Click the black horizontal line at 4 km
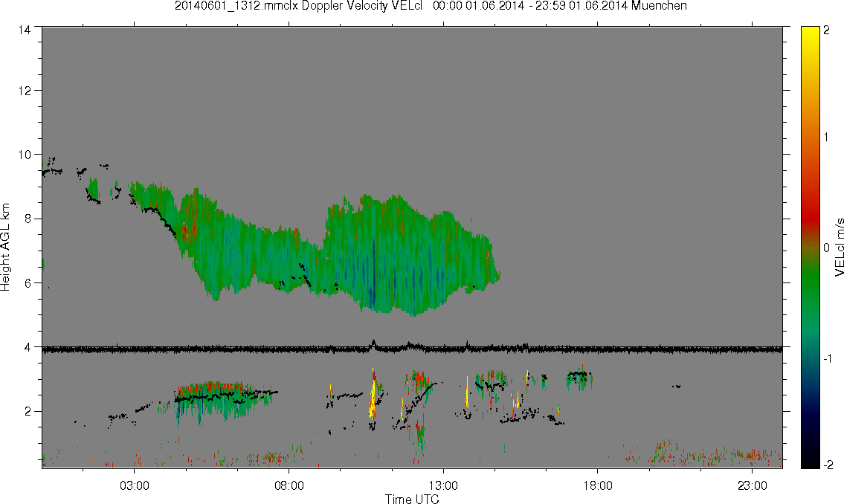The width and height of the screenshot is (844, 504). [412, 349]
